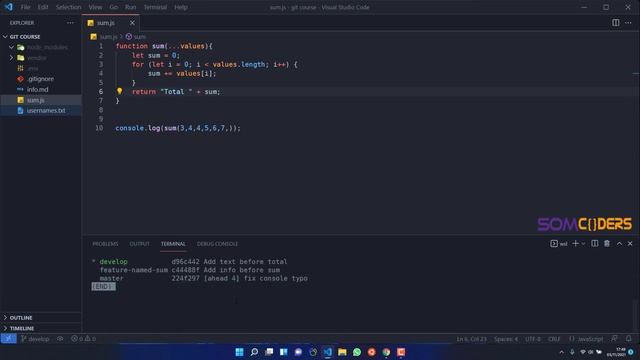This screenshot has height=360, width=640.
Task: Open info.md in the explorer
Action: (41, 89)
